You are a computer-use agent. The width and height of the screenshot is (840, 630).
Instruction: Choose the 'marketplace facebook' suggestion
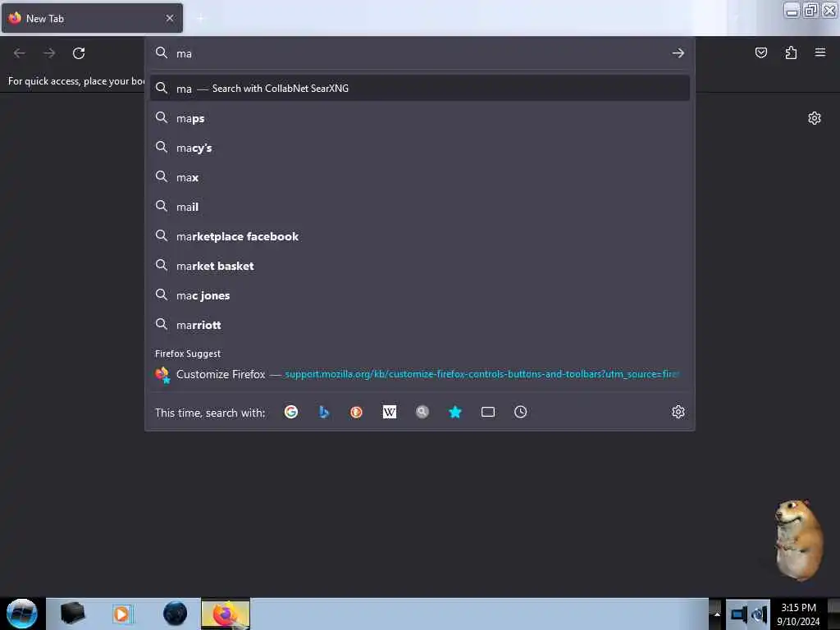[419, 236]
